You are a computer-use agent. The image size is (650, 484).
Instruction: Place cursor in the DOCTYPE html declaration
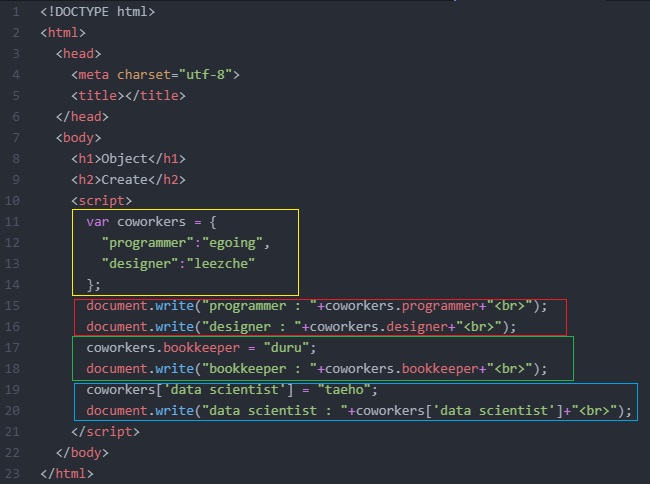pyautogui.click(x=97, y=12)
